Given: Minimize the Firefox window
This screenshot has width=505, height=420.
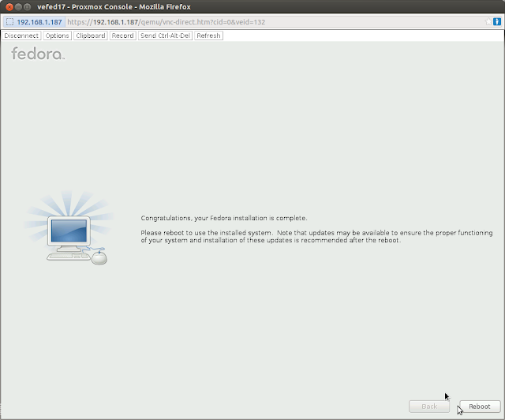Looking at the screenshot, I should pyautogui.click(x=18, y=7).
